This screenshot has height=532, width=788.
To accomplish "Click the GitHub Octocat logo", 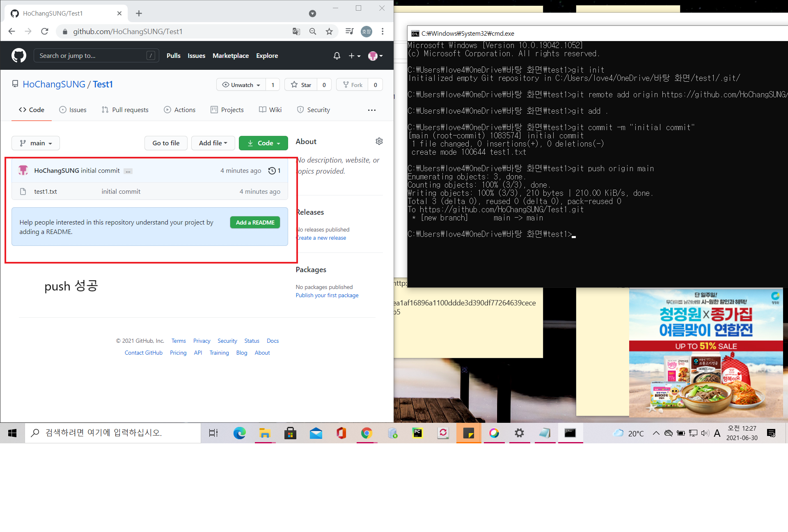I will tap(18, 55).
